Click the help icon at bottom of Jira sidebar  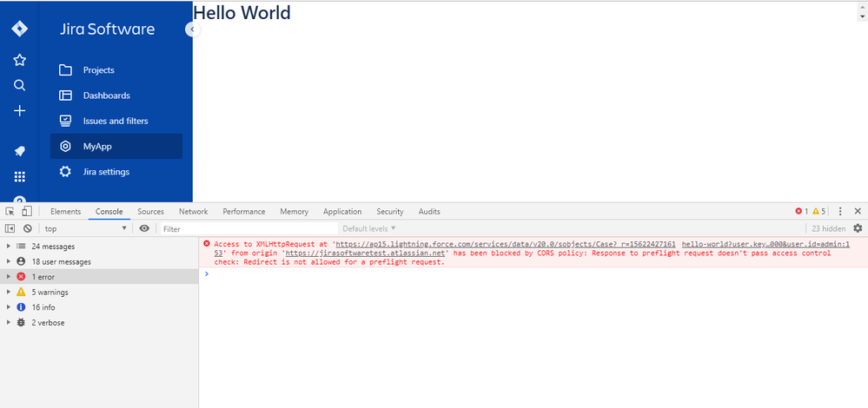point(19,201)
